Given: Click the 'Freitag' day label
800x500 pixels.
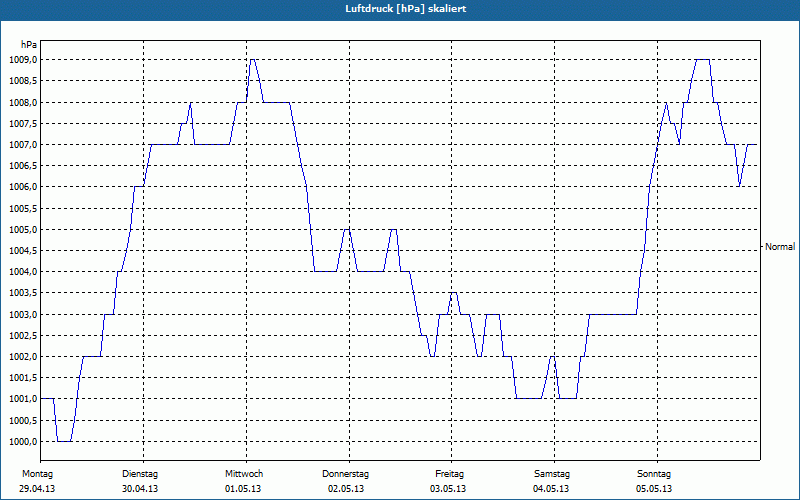Looking at the screenshot, I should (449, 474).
